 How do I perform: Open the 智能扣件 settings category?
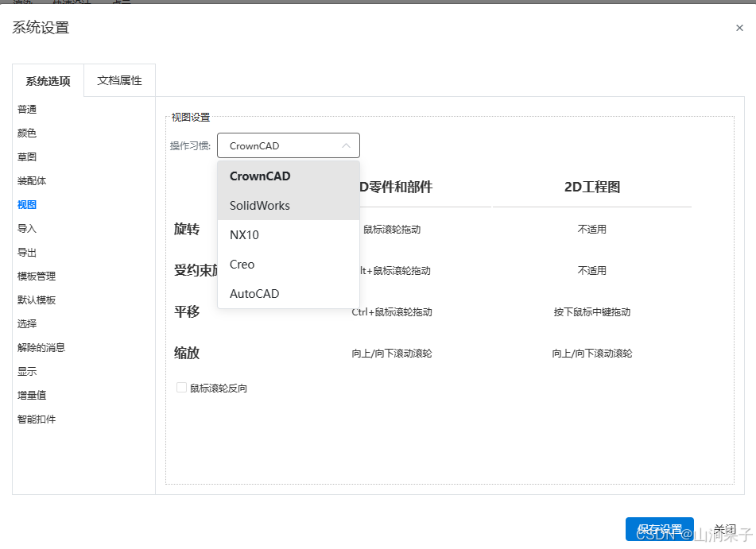37,419
